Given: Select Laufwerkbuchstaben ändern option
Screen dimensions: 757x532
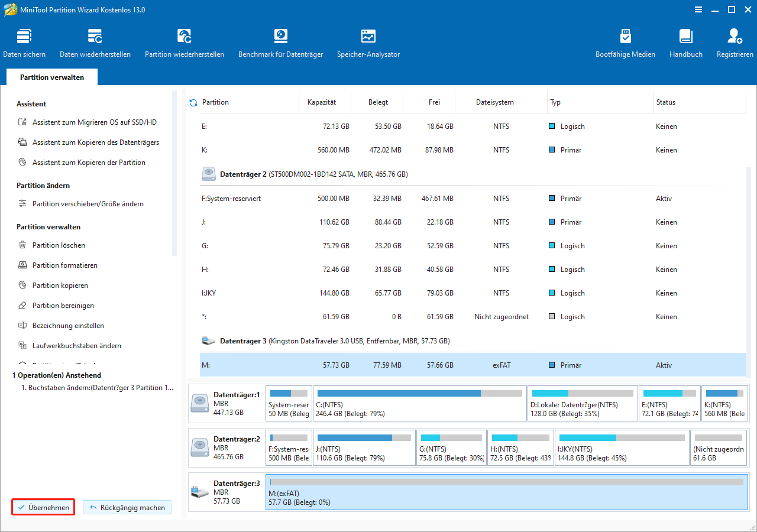Looking at the screenshot, I should click(x=77, y=346).
